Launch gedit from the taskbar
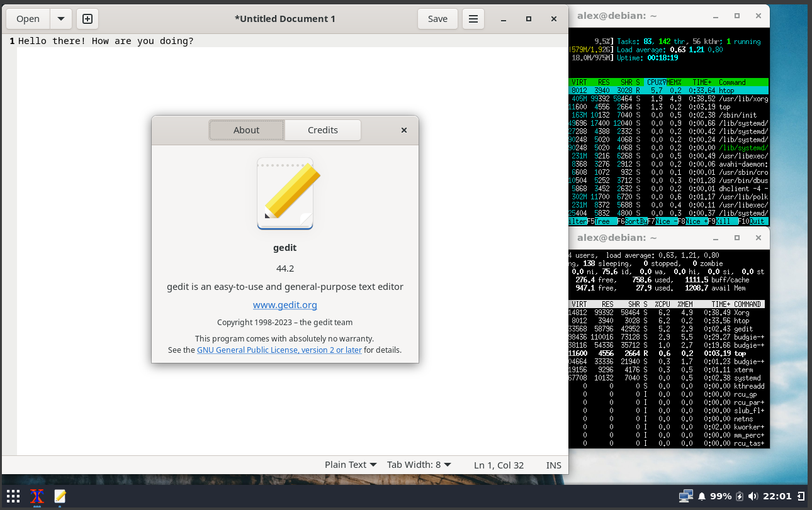 [60, 497]
